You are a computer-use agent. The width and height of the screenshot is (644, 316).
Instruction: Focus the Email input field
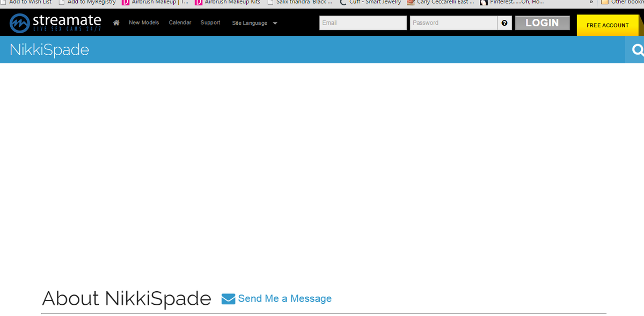[x=363, y=23]
